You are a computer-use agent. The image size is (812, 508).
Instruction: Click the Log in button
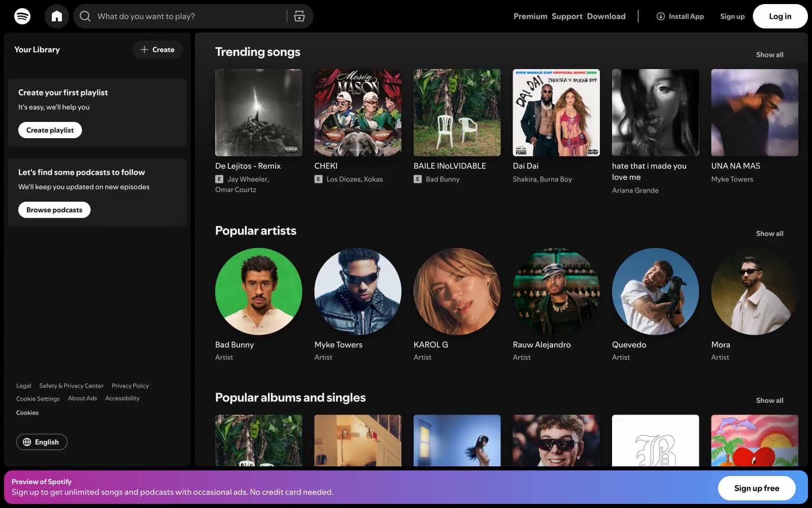pyautogui.click(x=780, y=16)
